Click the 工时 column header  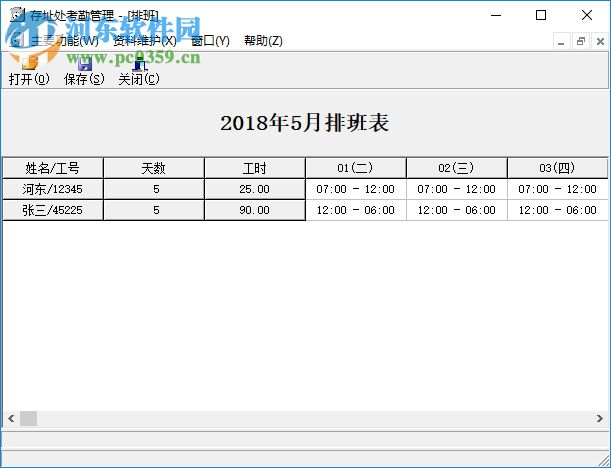click(254, 168)
